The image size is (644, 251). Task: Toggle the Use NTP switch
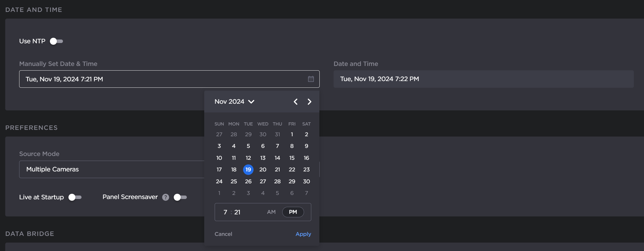click(56, 41)
